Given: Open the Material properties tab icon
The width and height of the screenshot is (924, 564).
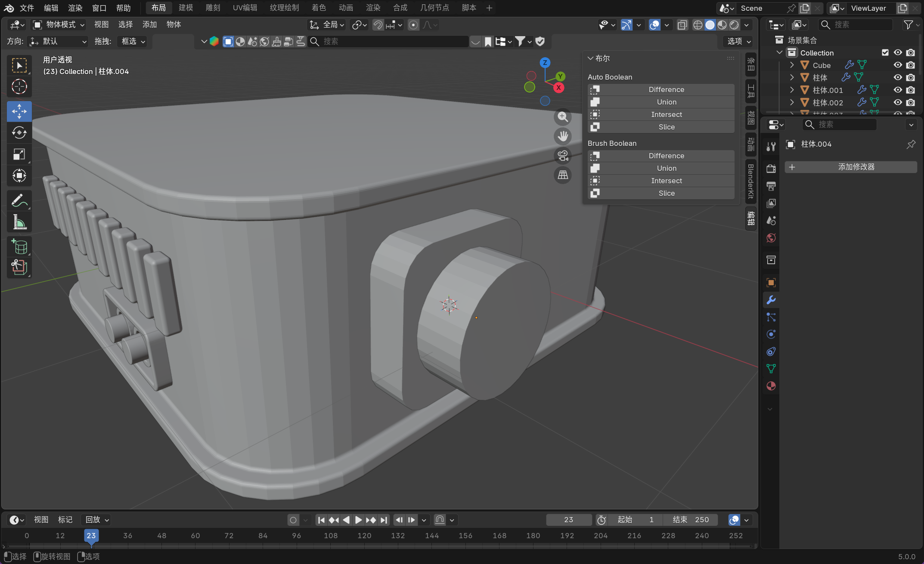Looking at the screenshot, I should [771, 386].
